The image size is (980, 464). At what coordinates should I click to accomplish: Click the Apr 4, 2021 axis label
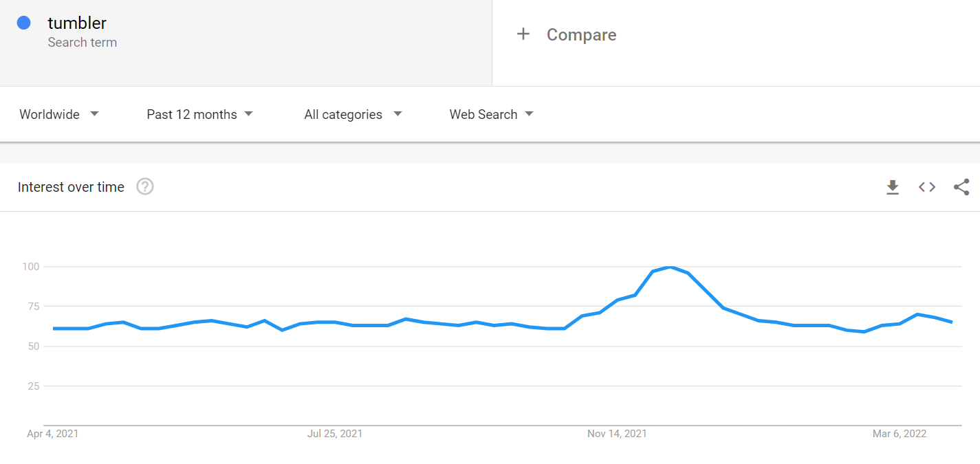point(52,434)
